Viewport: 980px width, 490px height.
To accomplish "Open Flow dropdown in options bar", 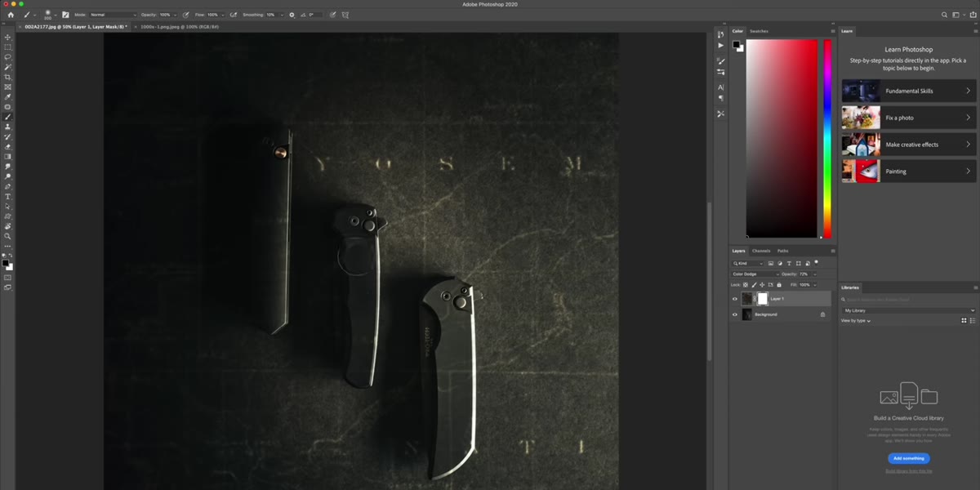I will tap(222, 15).
